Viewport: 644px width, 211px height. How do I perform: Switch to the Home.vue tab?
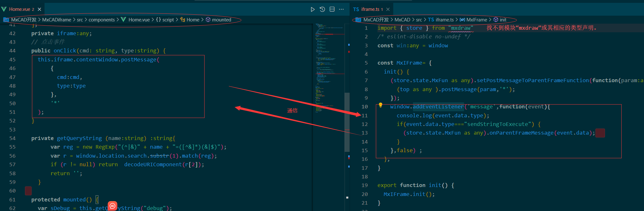19,9
